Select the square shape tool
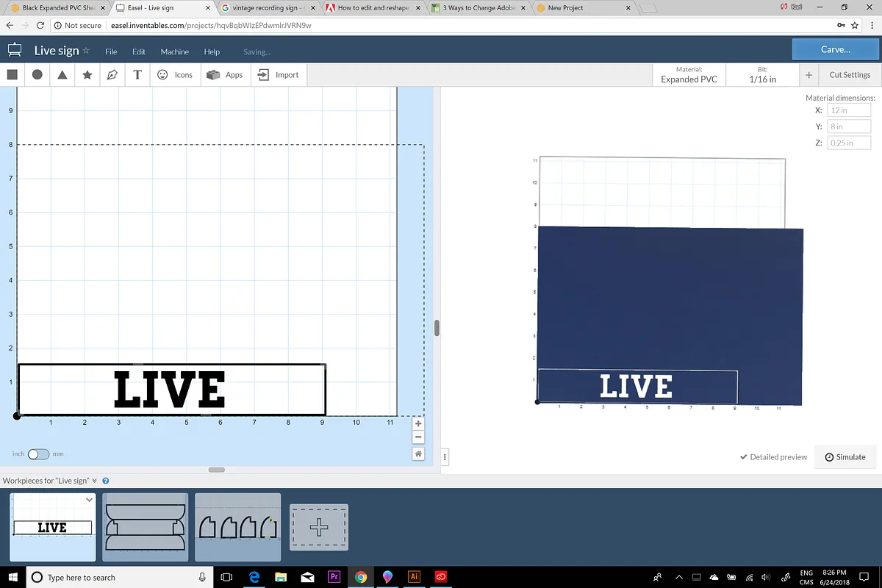The width and height of the screenshot is (882, 588). click(12, 75)
